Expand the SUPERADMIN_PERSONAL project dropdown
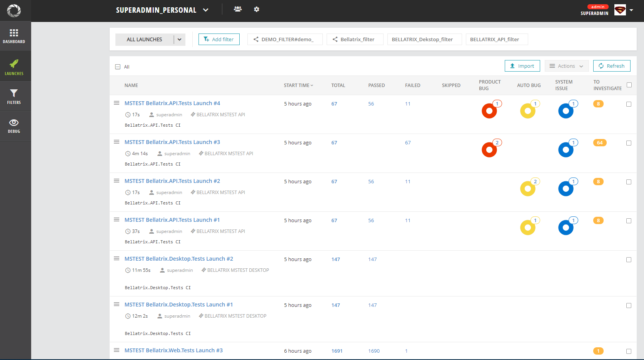The height and width of the screenshot is (360, 644). coord(206,10)
